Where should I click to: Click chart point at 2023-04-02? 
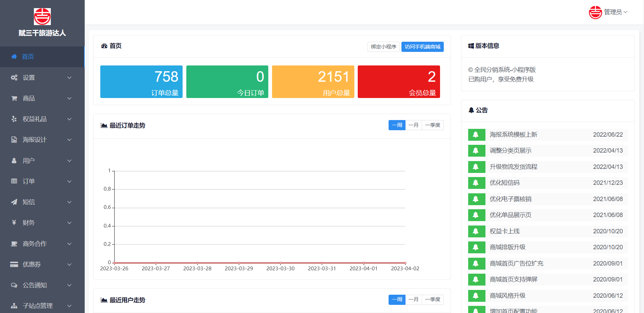click(405, 263)
